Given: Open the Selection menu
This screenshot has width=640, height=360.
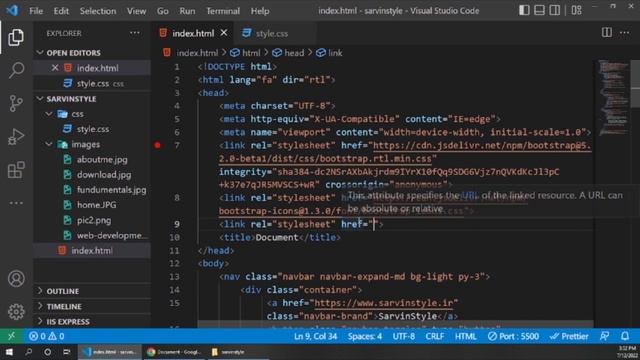Looking at the screenshot, I should pyautogui.click(x=98, y=11).
